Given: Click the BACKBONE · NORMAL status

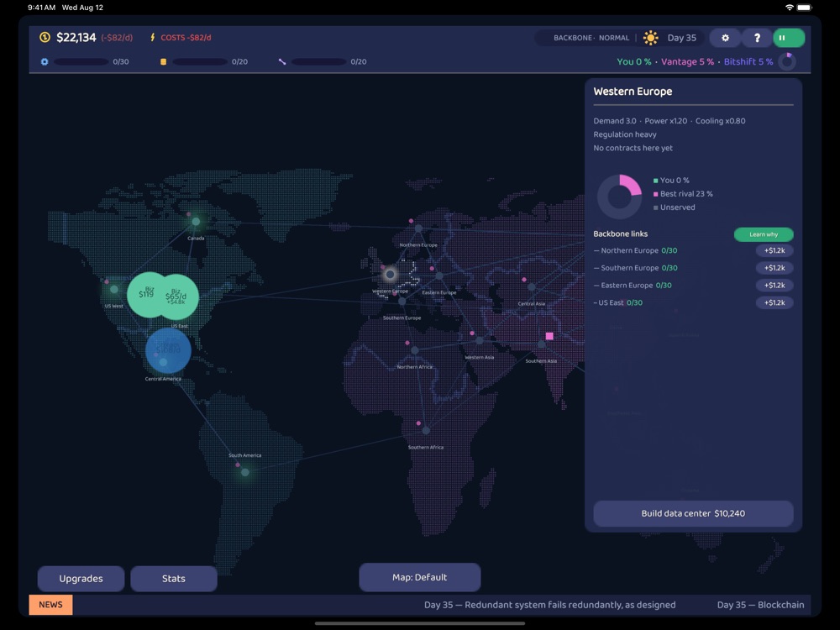Looking at the screenshot, I should coord(591,38).
